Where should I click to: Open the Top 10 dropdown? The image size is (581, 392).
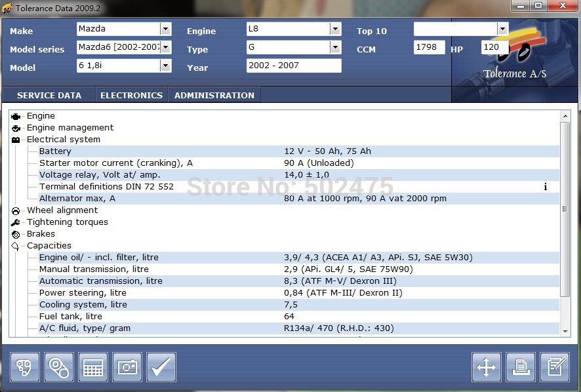tap(502, 29)
